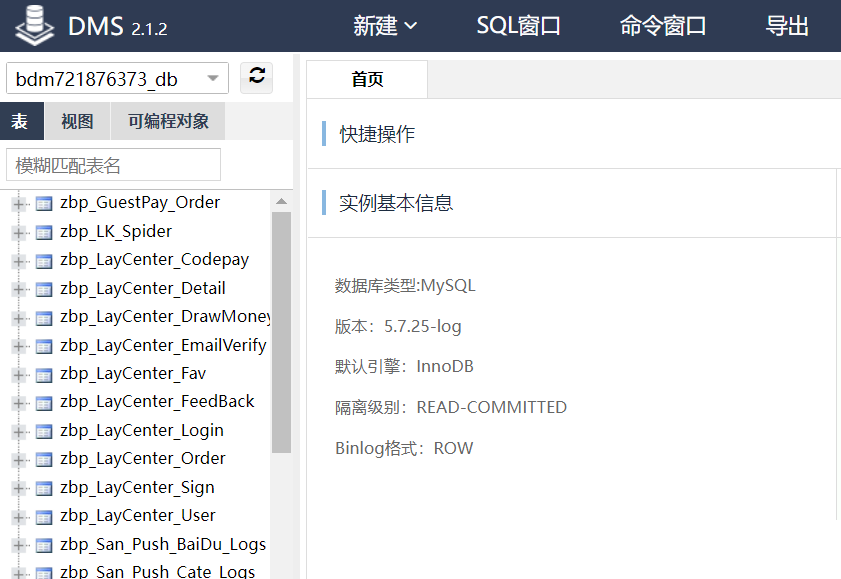Click the 实例基本信息 section heading
This screenshot has height=579, width=841.
click(x=396, y=203)
